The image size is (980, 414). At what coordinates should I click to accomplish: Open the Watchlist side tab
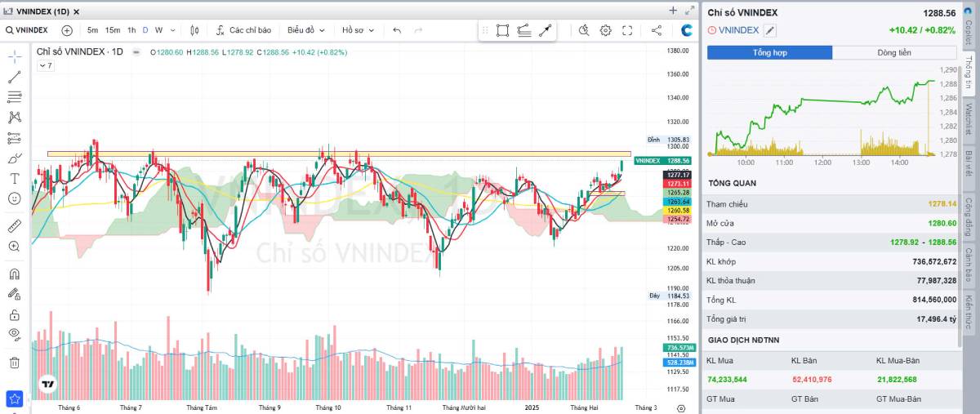(969, 119)
